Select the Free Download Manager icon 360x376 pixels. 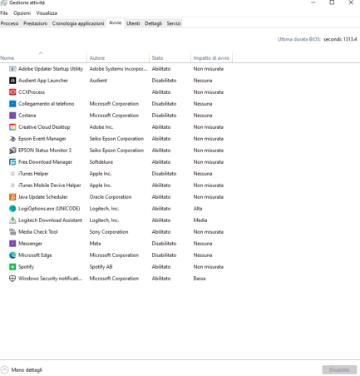pyautogui.click(x=12, y=162)
